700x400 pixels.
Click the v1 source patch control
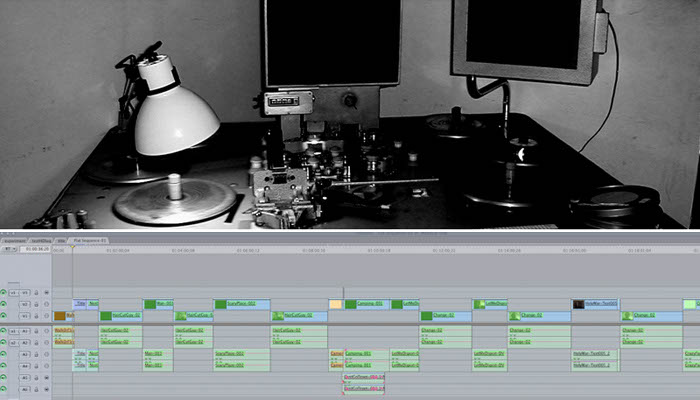click(13, 293)
